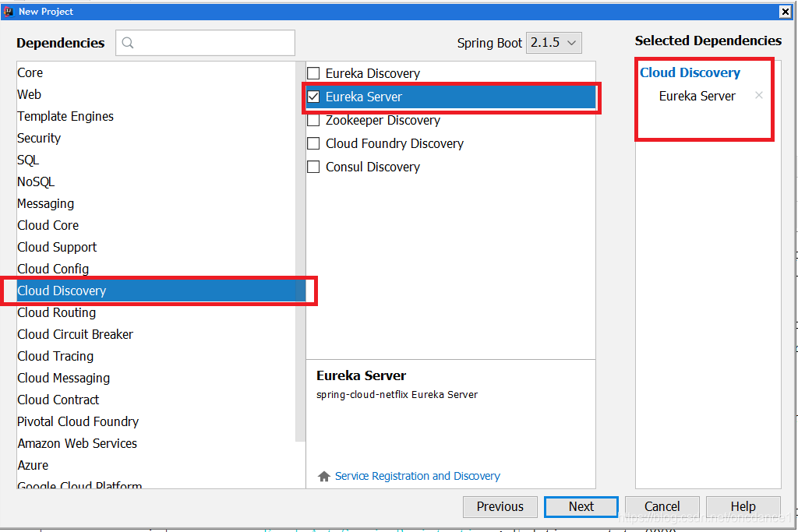Click the Next button
This screenshot has width=798, height=532.
point(581,506)
